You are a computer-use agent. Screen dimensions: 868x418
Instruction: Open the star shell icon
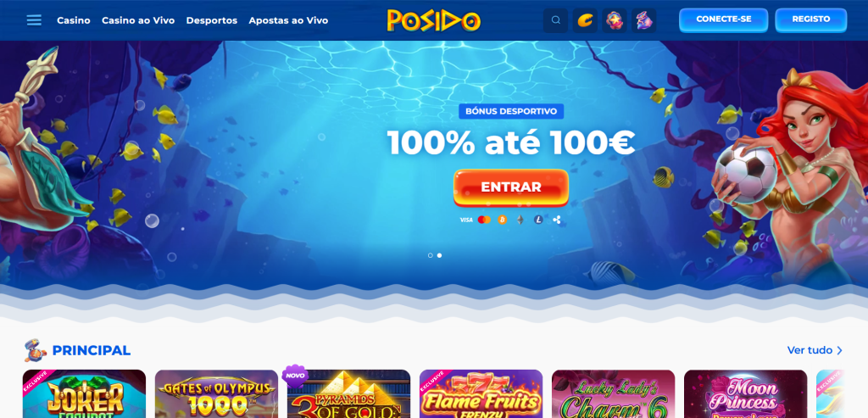tap(615, 20)
